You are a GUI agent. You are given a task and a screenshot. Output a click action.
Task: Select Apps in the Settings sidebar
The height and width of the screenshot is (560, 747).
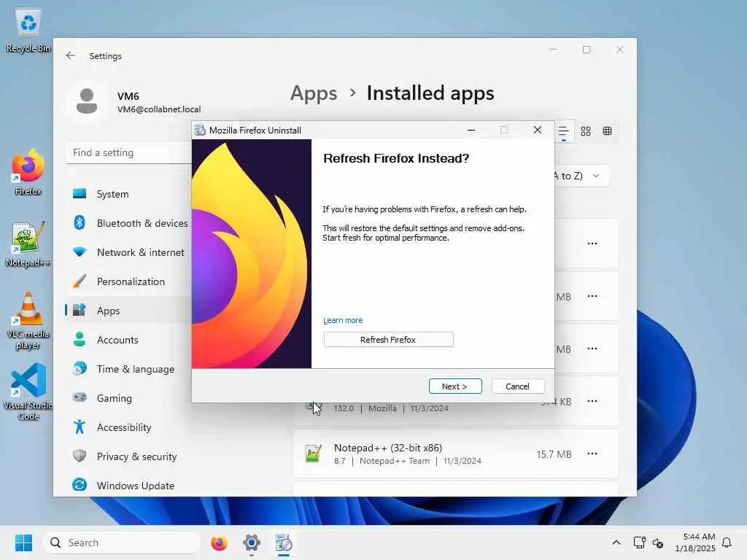128,311
